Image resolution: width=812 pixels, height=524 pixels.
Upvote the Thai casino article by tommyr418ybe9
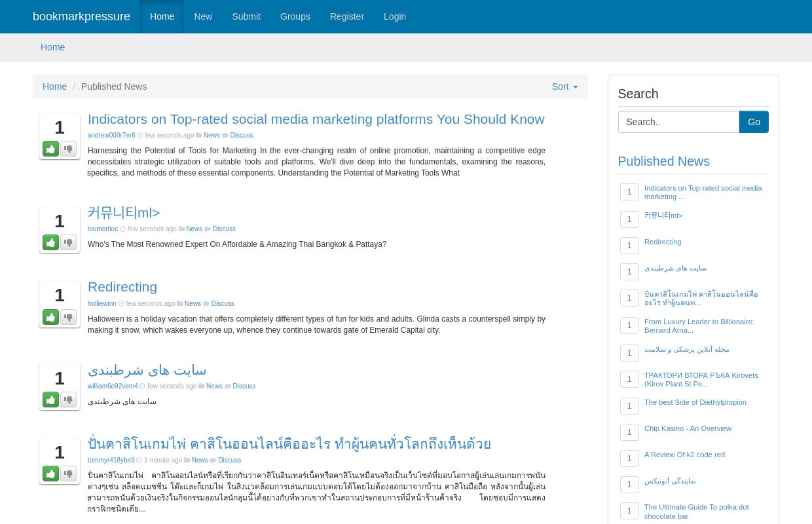[x=50, y=474]
